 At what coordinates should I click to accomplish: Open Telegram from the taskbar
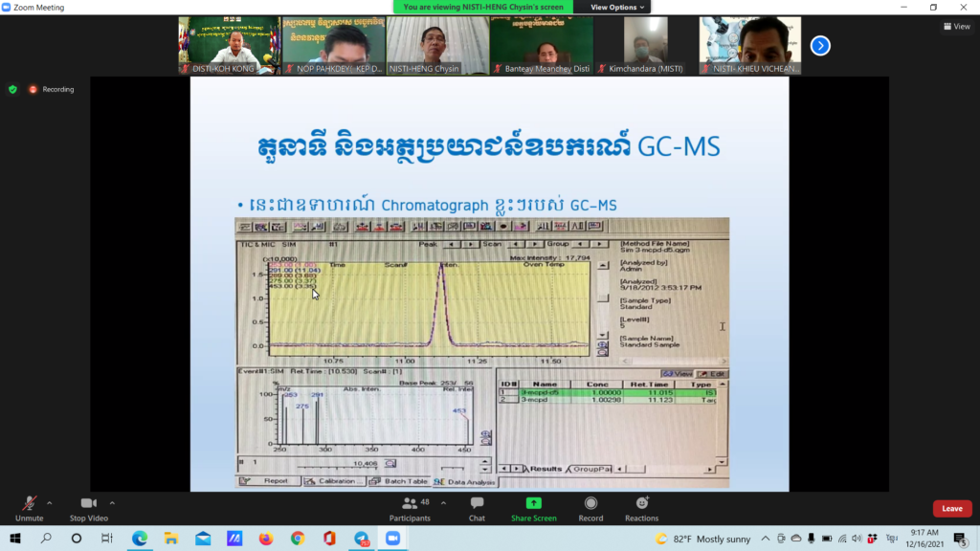[x=361, y=539]
